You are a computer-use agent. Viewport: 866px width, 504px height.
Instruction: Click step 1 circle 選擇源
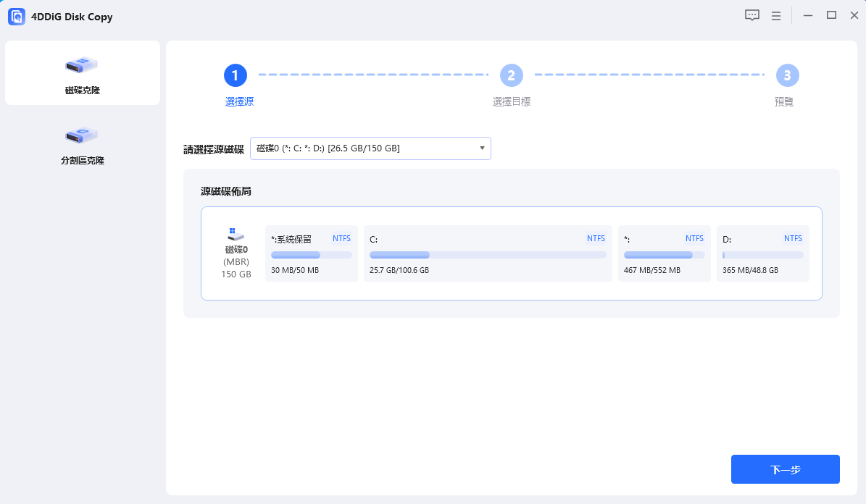[235, 75]
